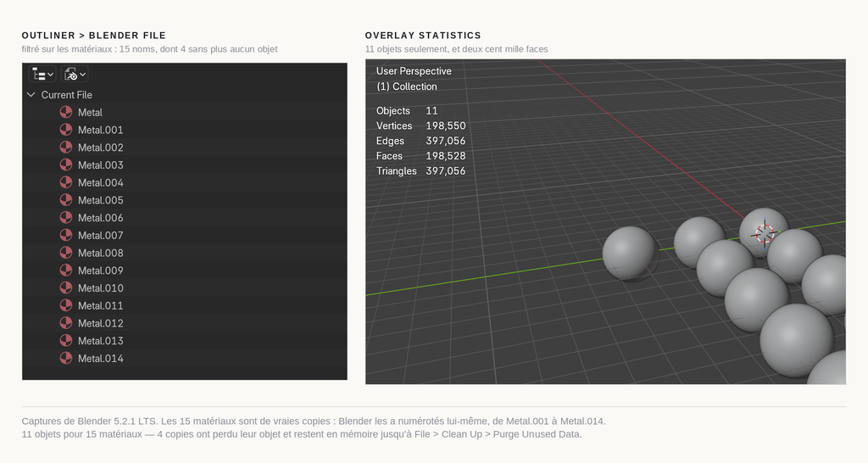Image resolution: width=868 pixels, height=463 pixels.
Task: Select the Metal.004 material name
Action: click(x=101, y=183)
